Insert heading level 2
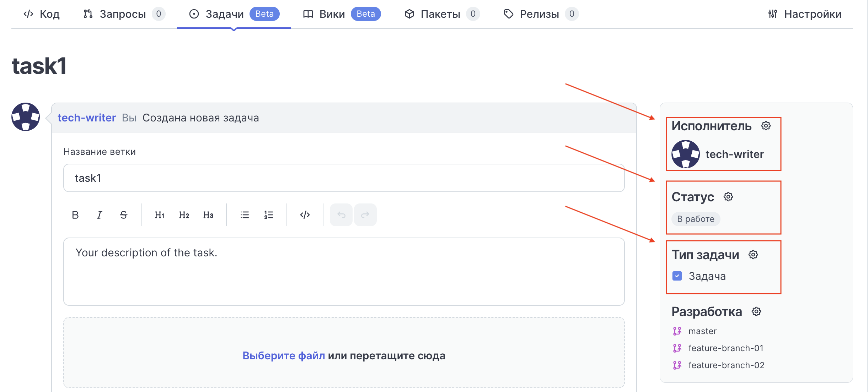 point(184,215)
